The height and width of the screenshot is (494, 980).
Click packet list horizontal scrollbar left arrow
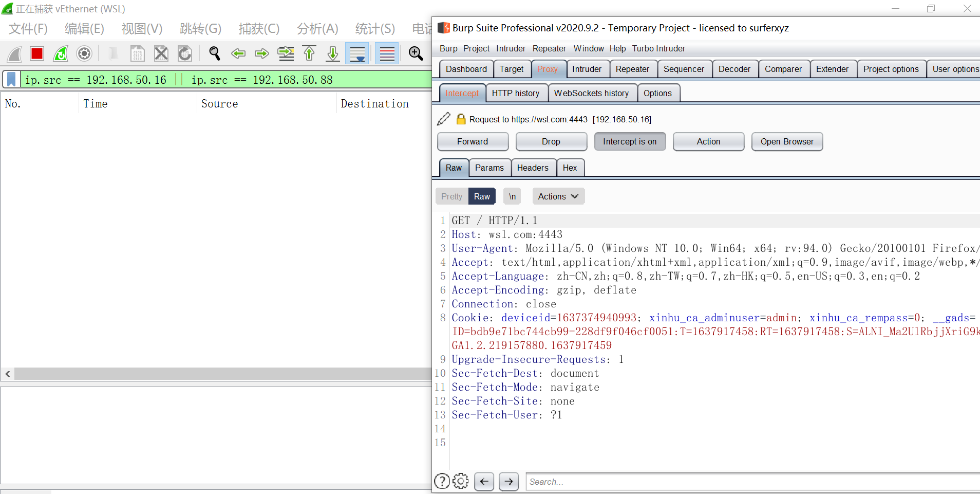8,374
